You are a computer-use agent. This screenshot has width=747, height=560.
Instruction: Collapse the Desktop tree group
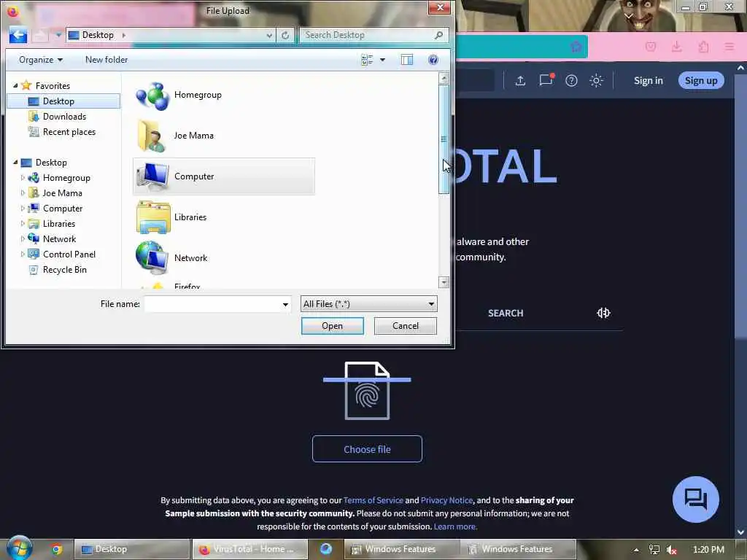15,163
